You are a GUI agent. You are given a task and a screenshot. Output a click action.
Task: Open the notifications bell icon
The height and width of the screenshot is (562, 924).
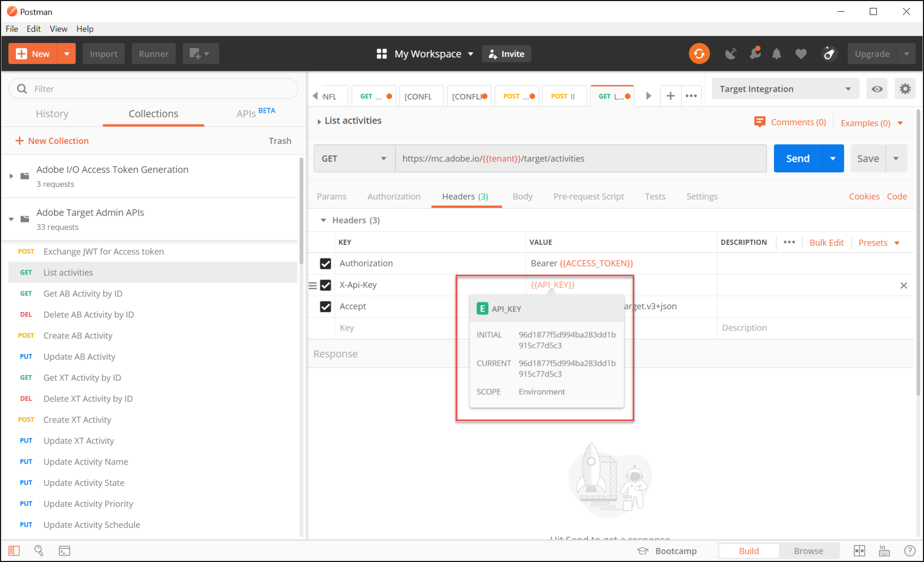tap(777, 54)
